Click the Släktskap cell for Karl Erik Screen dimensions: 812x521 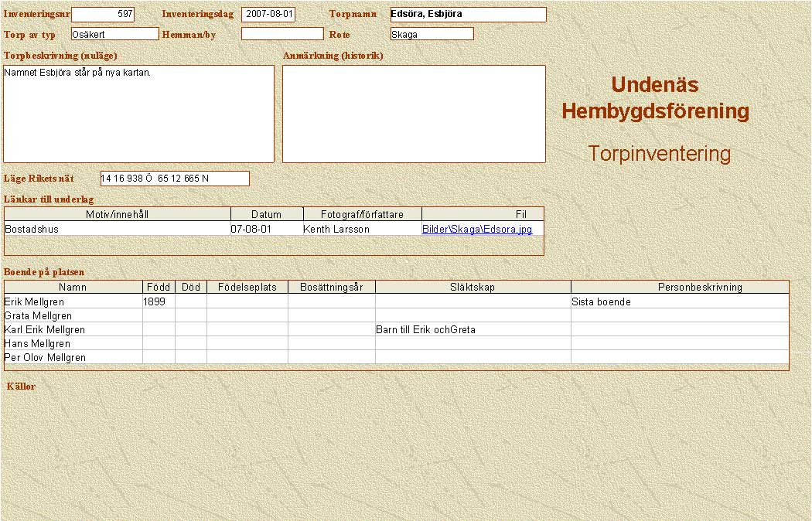click(472, 330)
